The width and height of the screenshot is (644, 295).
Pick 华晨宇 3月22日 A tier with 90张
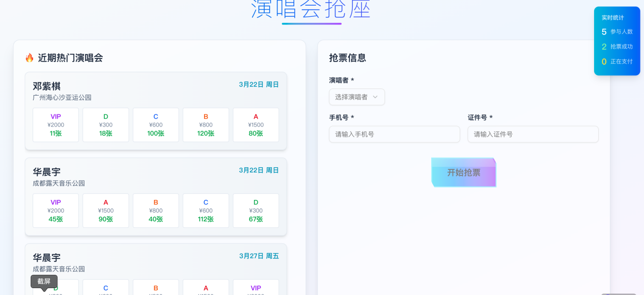(106, 211)
